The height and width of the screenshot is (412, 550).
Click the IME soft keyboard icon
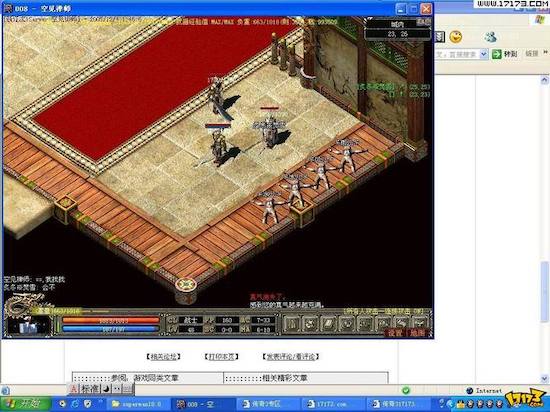[x=128, y=389]
